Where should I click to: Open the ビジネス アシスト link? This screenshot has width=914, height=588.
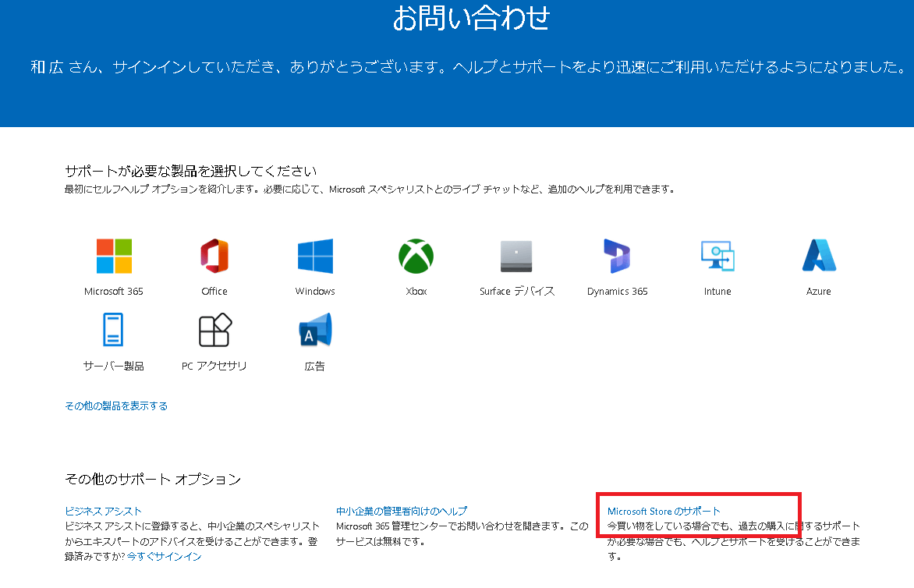(x=103, y=511)
